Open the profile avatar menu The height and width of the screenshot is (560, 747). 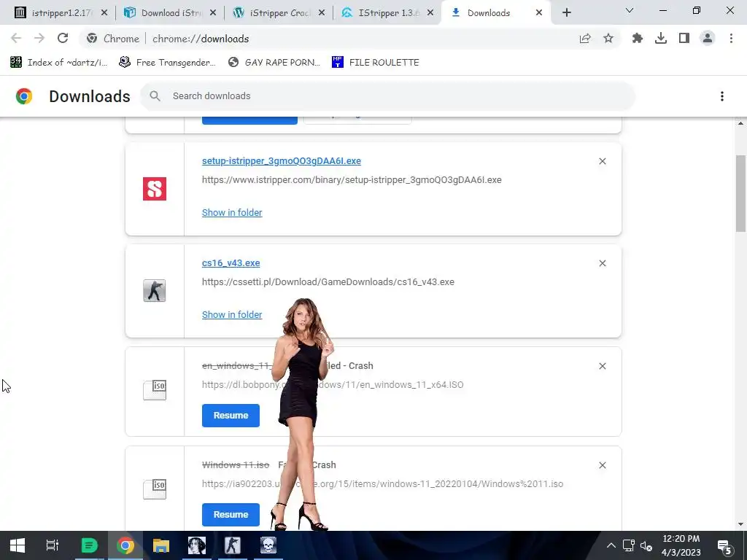tap(708, 38)
